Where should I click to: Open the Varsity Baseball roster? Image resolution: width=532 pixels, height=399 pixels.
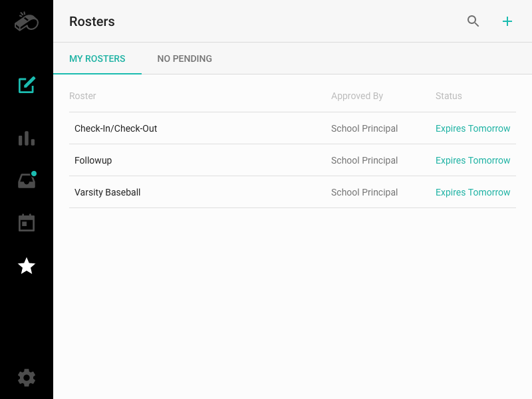[x=108, y=192]
